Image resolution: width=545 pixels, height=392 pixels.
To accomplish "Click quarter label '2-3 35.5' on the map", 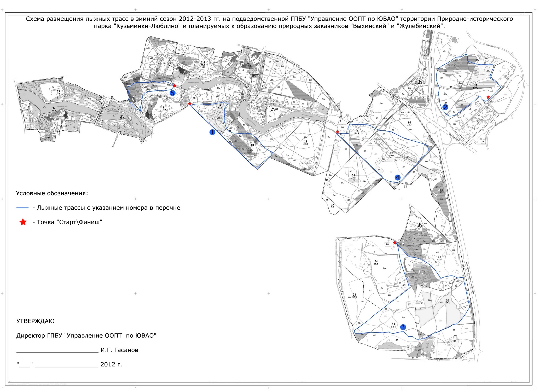I will pos(203,63).
